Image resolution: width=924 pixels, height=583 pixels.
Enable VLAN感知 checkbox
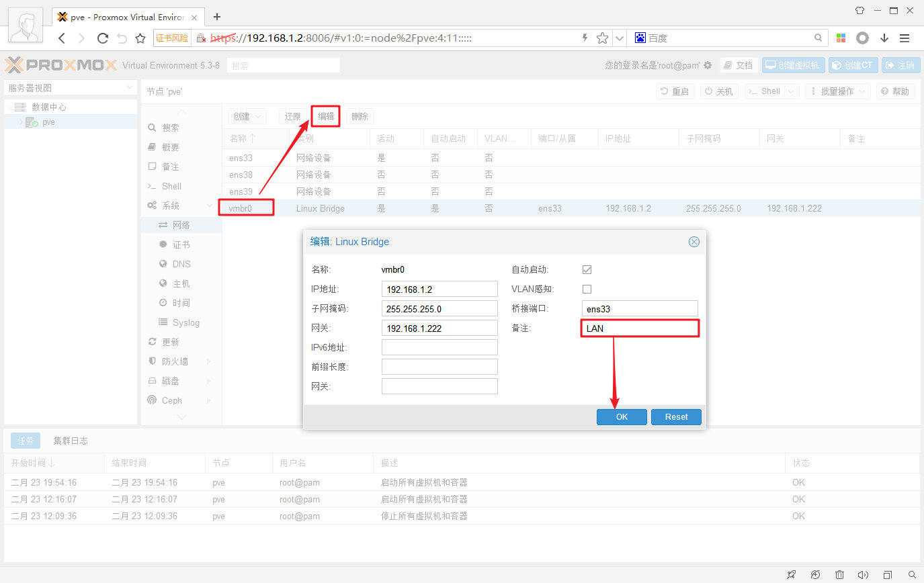pos(587,289)
